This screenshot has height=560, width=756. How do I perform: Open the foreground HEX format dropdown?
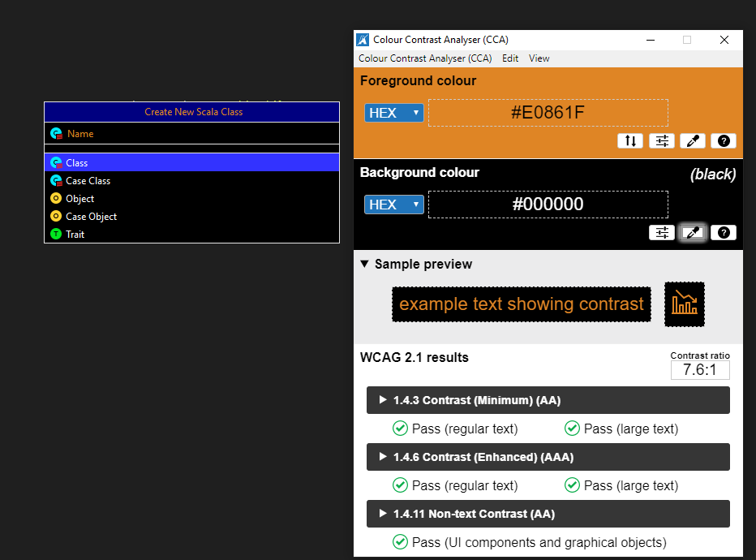click(x=394, y=113)
